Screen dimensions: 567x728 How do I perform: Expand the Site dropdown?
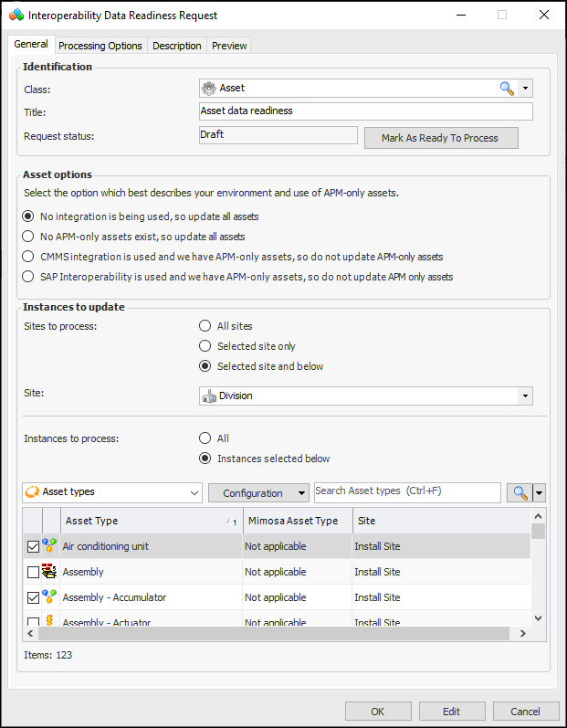pos(524,396)
